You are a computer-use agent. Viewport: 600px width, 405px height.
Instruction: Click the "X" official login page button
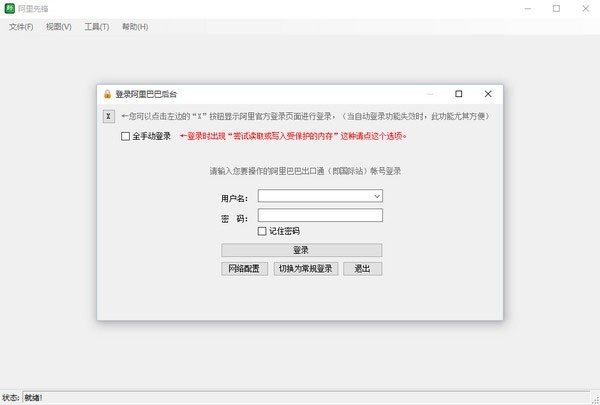tap(109, 116)
